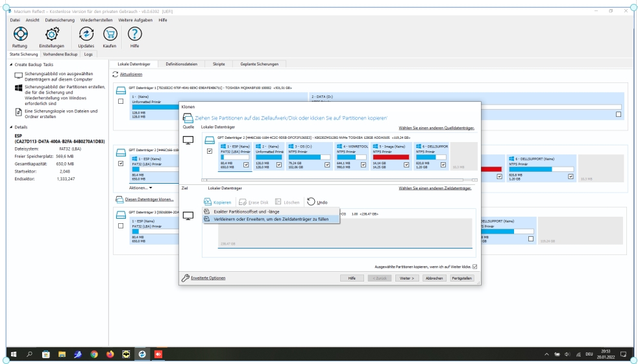
Task: Toggle the source disk checkbox in Klonen dialog
Action: pyautogui.click(x=210, y=151)
